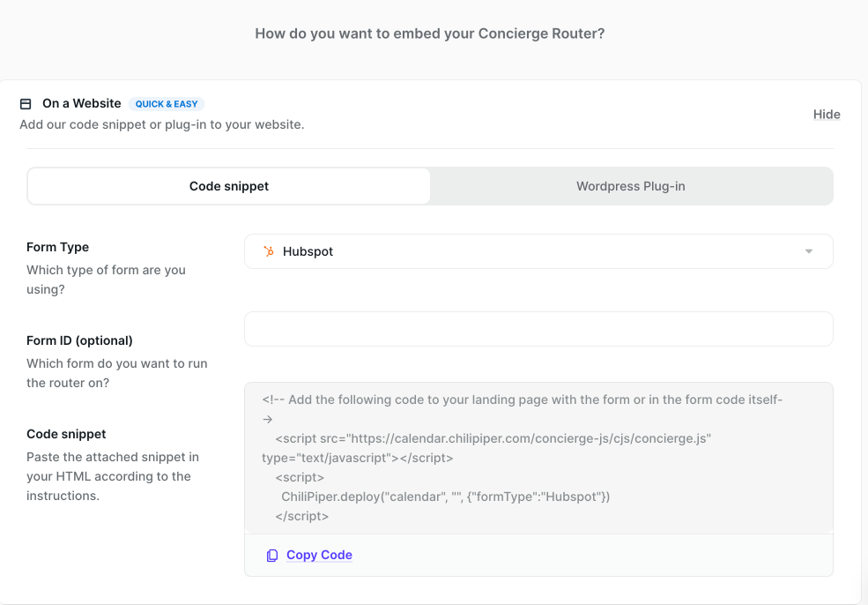This screenshot has width=868, height=605.
Task: Click 'Add our code snippet or plug-in' description
Action: coord(162,124)
